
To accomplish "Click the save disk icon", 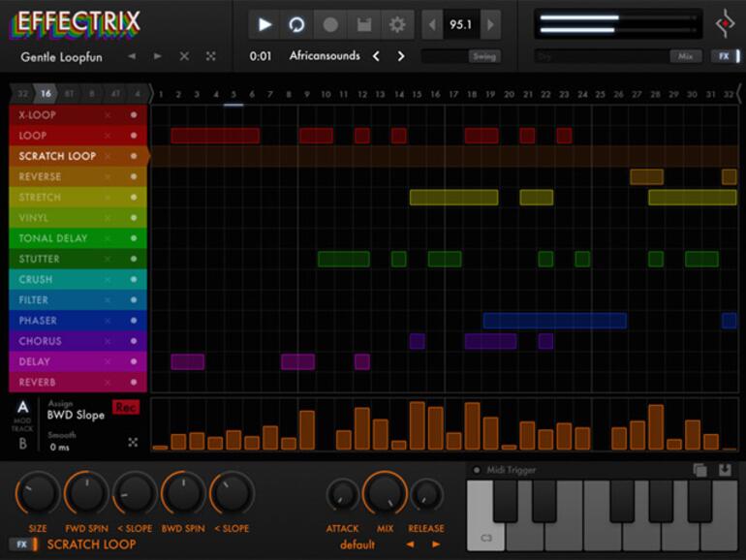I will click(363, 24).
